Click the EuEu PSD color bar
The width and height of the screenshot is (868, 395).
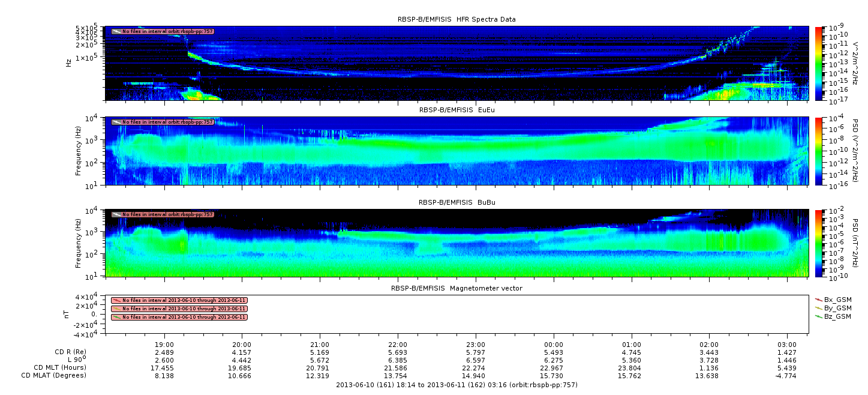coord(819,151)
